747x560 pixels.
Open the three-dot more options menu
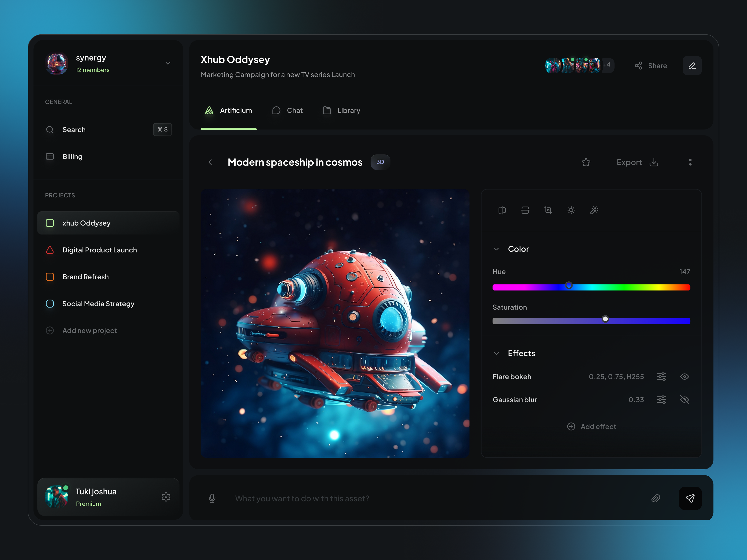pos(690,162)
